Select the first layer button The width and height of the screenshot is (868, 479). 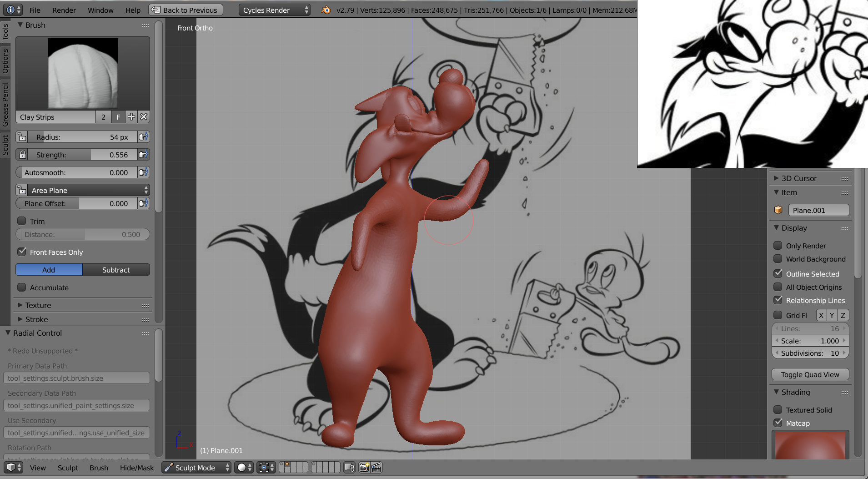tap(282, 464)
